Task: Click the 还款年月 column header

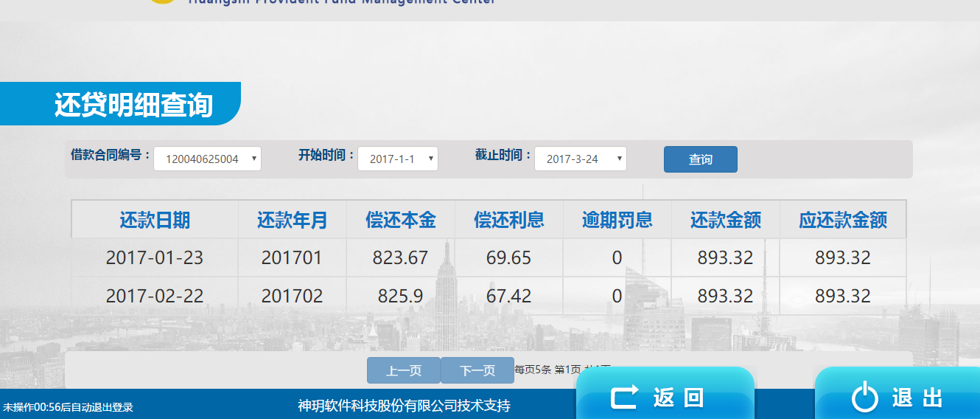Action: tap(292, 220)
